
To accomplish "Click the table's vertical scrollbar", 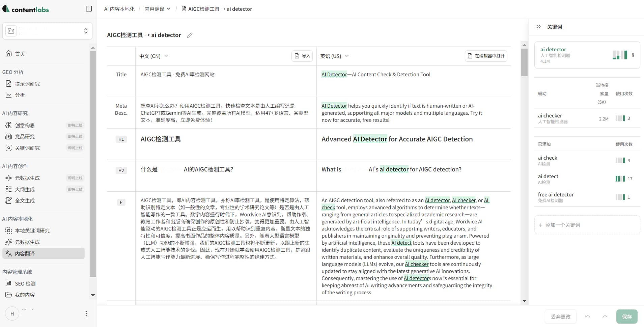I will coord(524,62).
